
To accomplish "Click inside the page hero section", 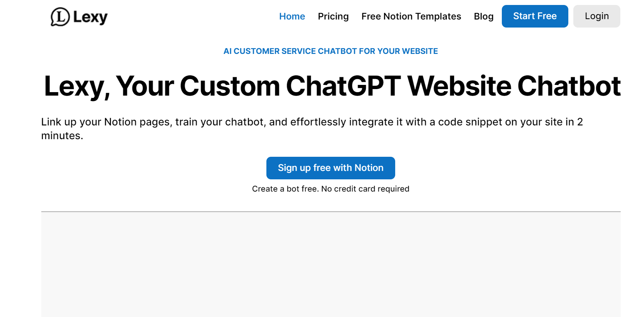I will (x=331, y=115).
